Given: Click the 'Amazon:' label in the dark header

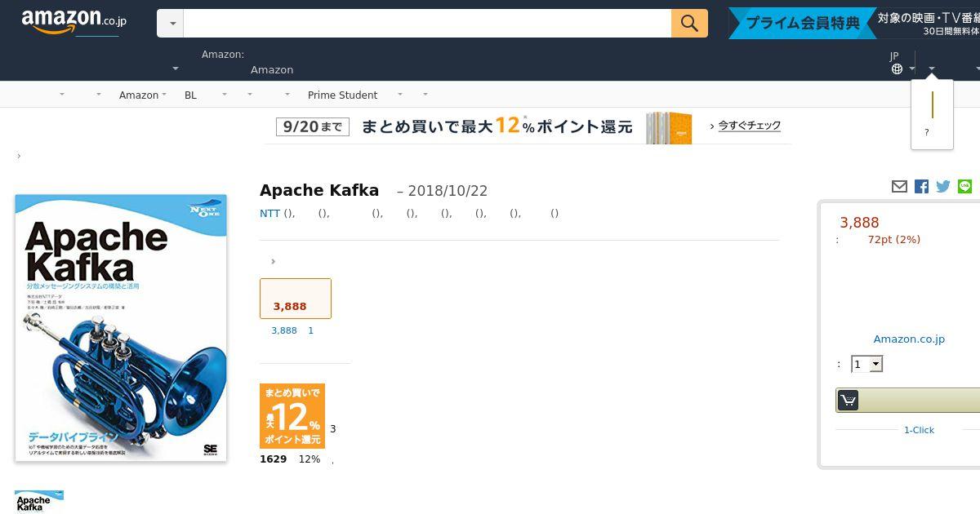Looking at the screenshot, I should click(223, 55).
